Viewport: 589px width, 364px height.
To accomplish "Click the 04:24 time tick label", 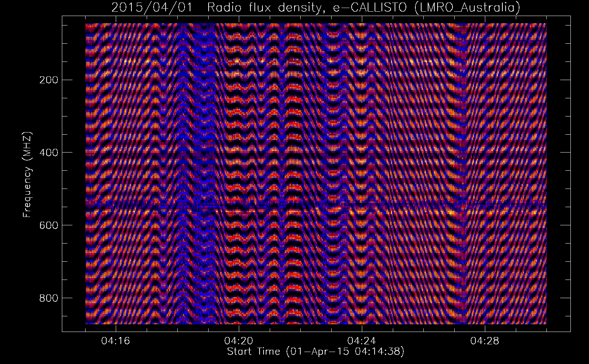I will (x=362, y=341).
